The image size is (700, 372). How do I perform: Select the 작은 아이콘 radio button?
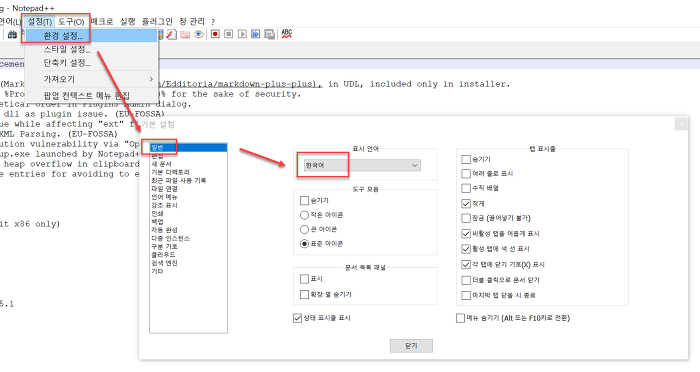tap(304, 215)
